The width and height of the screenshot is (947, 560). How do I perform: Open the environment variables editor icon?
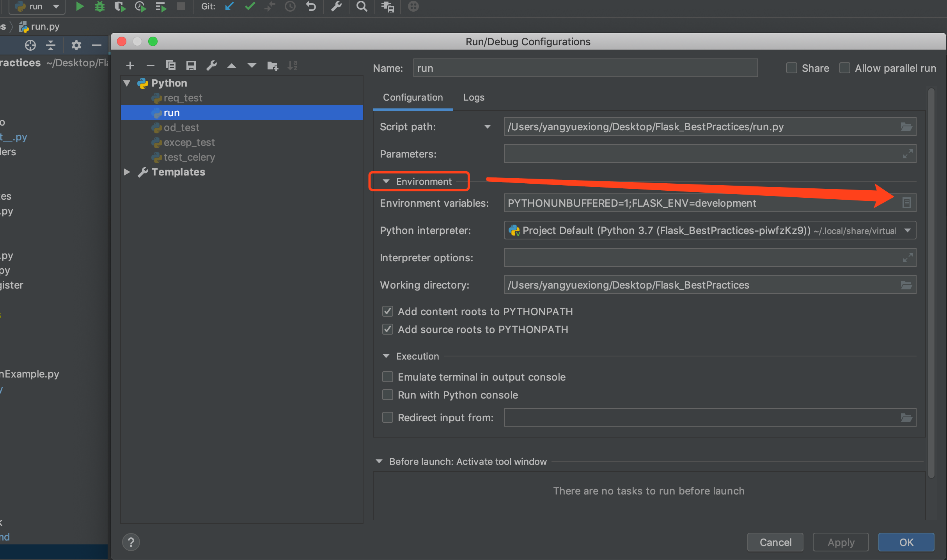click(x=906, y=203)
